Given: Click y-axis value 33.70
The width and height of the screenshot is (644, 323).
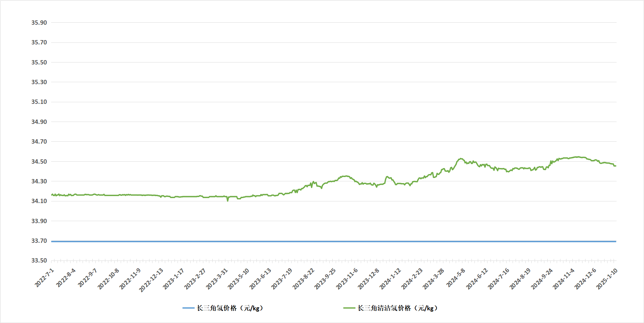Looking at the screenshot, I should pos(39,241).
